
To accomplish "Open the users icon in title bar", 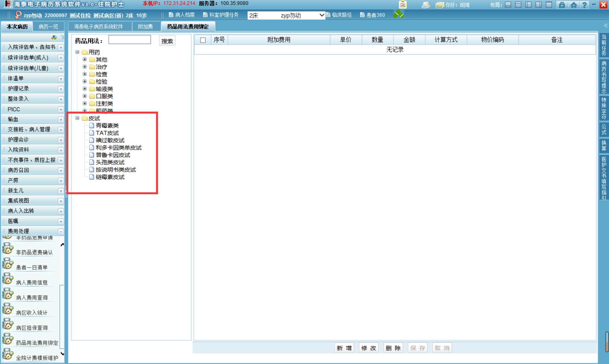I will [425, 5].
